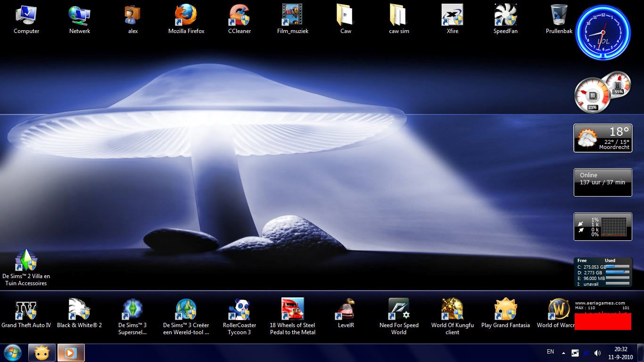
Task: Launch RollerCoaster Tycoon 3 shortcut
Action: click(x=239, y=317)
